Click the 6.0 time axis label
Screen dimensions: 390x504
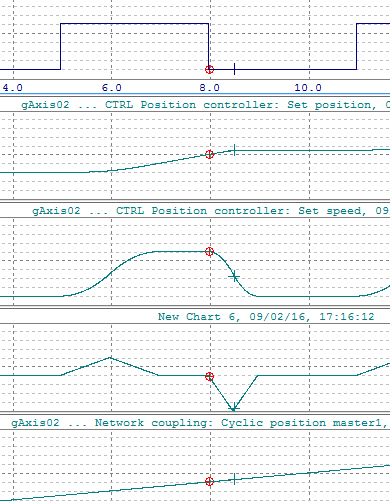(x=112, y=88)
